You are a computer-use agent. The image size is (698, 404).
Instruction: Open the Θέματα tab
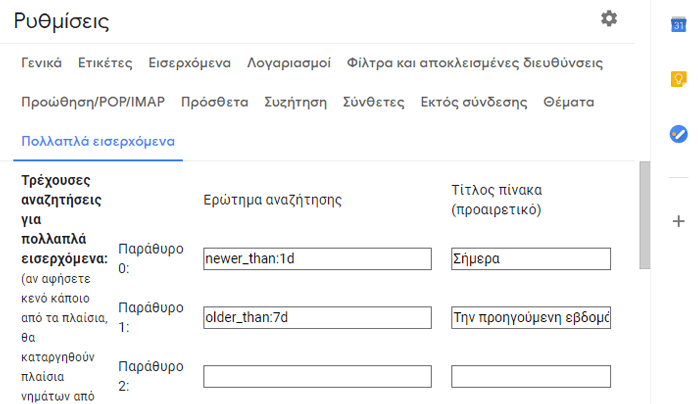click(568, 102)
